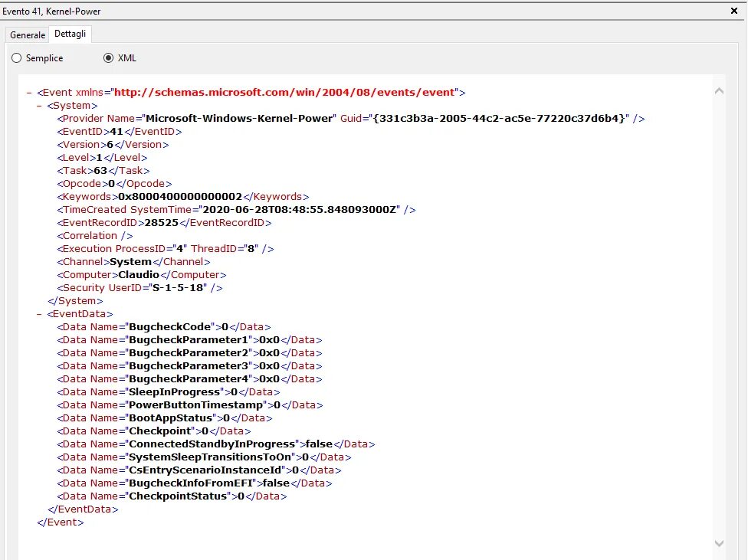This screenshot has width=748, height=560.
Task: Click the Correlation element line
Action: [95, 236]
